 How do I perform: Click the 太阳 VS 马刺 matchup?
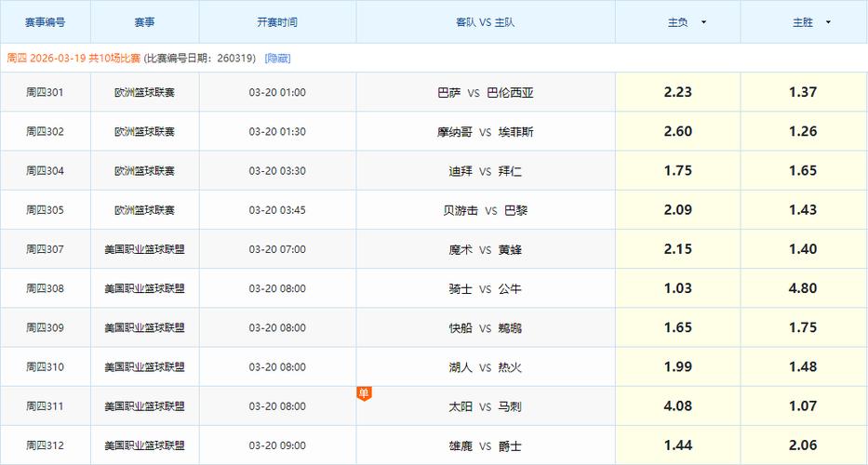pyautogui.click(x=486, y=406)
